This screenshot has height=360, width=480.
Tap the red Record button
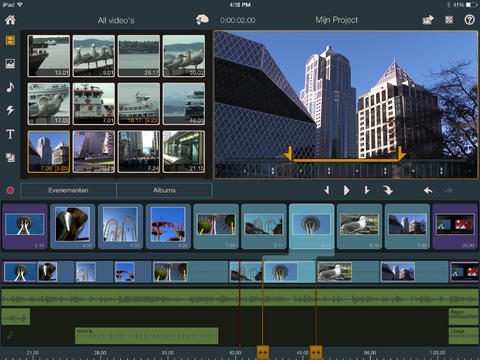coord(10,190)
